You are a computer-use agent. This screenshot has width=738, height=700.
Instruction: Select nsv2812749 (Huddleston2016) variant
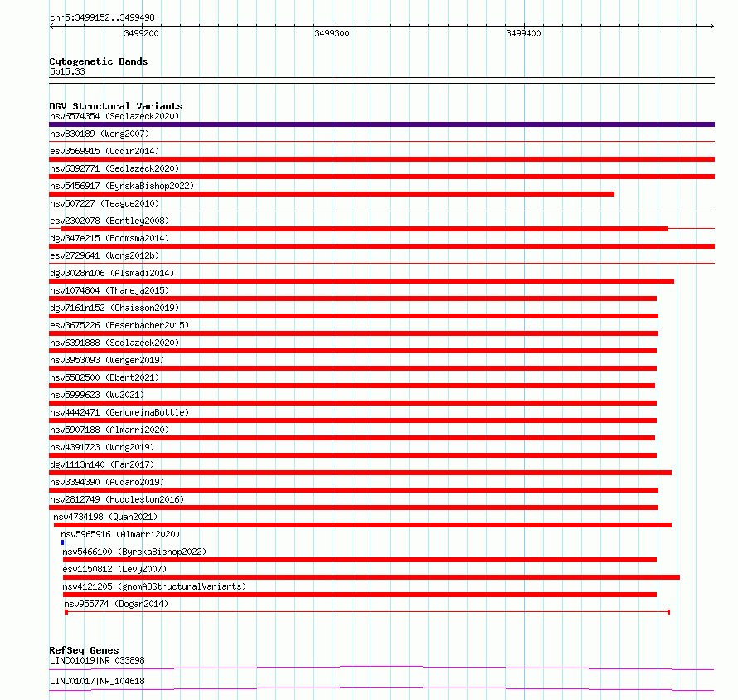(x=117, y=499)
